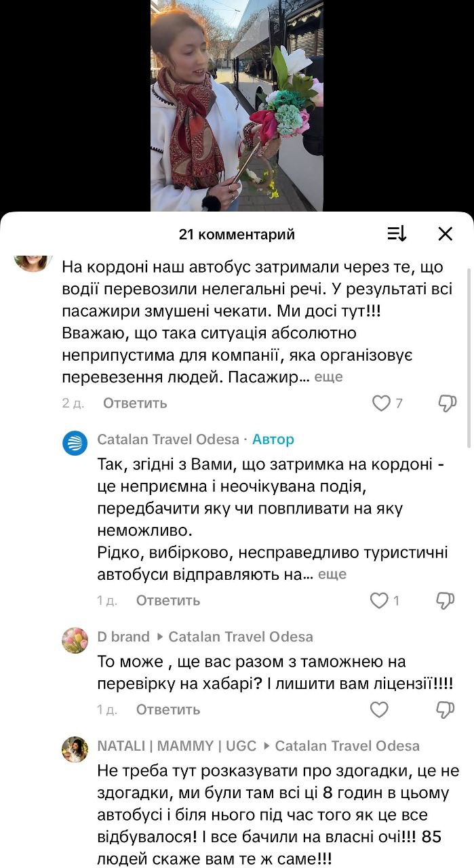Click the Автор badge next to the author name
The image size is (474, 868).
(x=273, y=441)
